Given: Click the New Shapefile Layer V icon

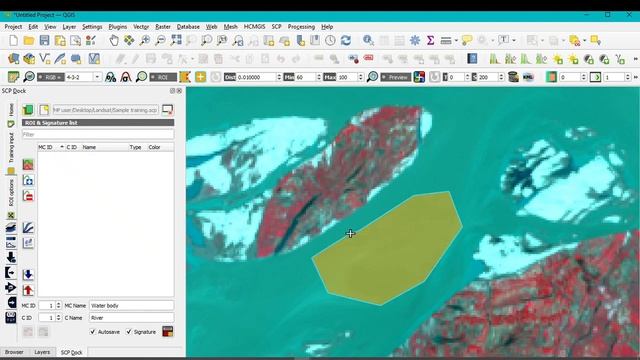Looking at the screenshot, I should (x=44, y=59).
